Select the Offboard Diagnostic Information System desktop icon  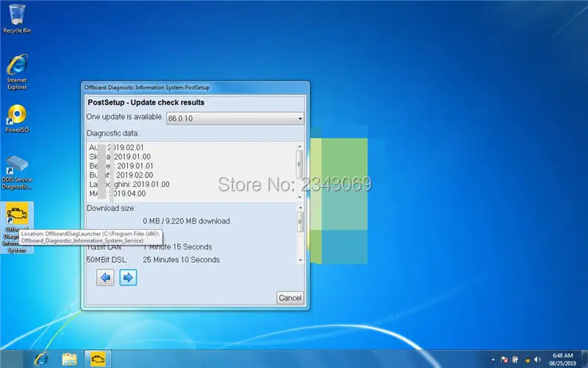(17, 227)
